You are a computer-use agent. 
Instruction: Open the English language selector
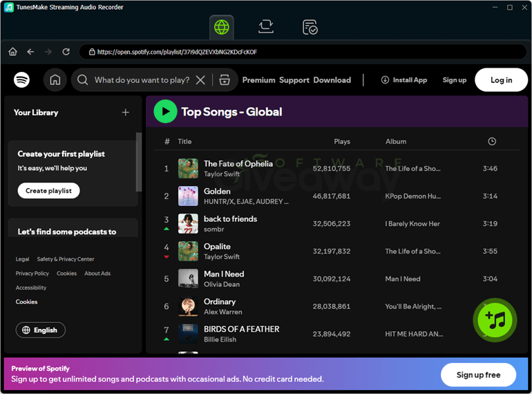click(40, 330)
